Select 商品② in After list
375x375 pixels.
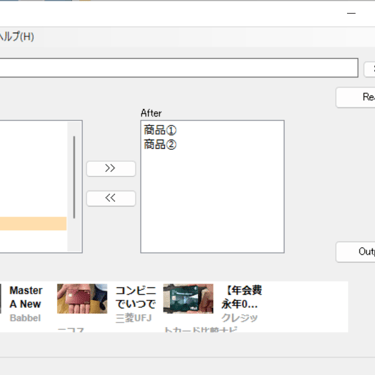160,144
